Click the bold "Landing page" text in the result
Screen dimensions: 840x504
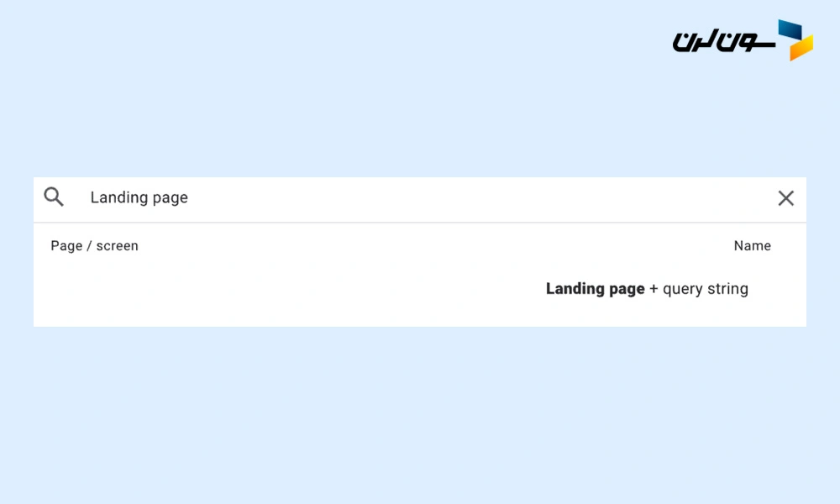(596, 289)
